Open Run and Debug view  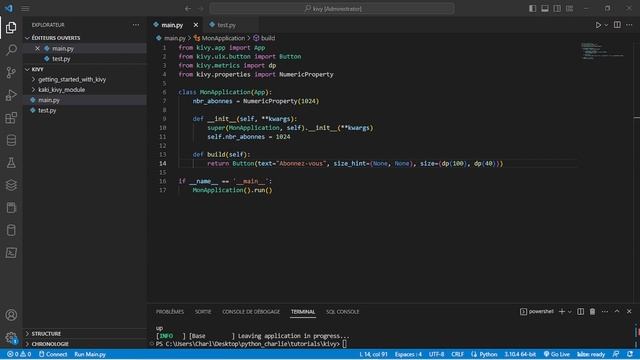[x=11, y=95]
